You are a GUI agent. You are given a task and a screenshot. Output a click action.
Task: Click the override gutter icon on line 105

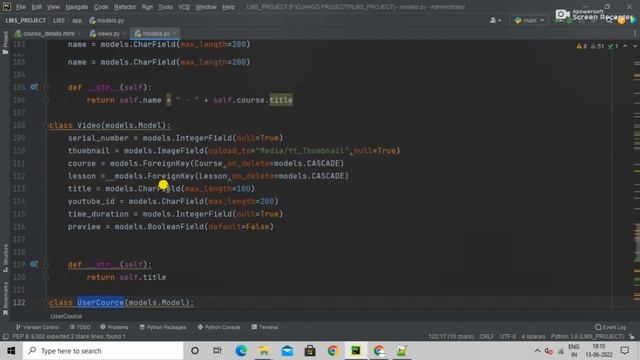coord(34,87)
